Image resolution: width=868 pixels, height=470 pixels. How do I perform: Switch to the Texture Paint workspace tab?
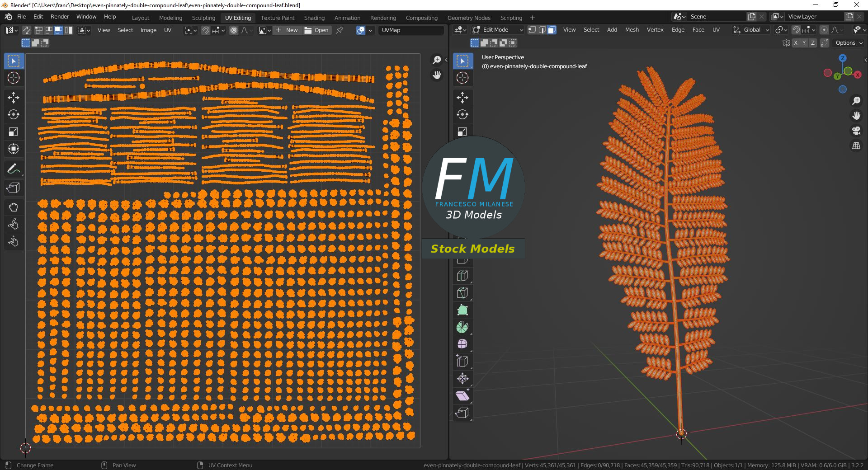pyautogui.click(x=278, y=18)
